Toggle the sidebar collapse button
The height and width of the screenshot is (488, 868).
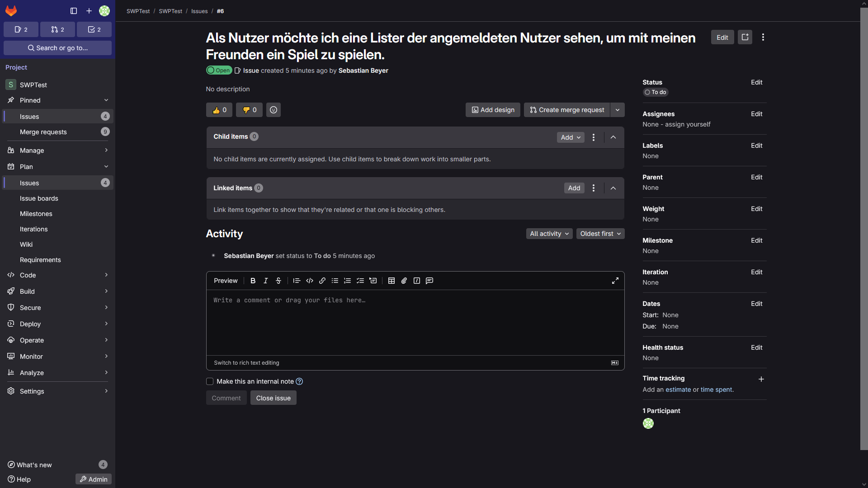click(74, 11)
